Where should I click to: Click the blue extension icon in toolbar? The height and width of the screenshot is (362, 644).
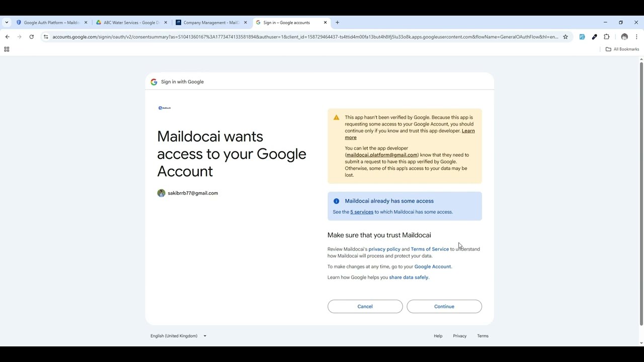[x=582, y=37]
